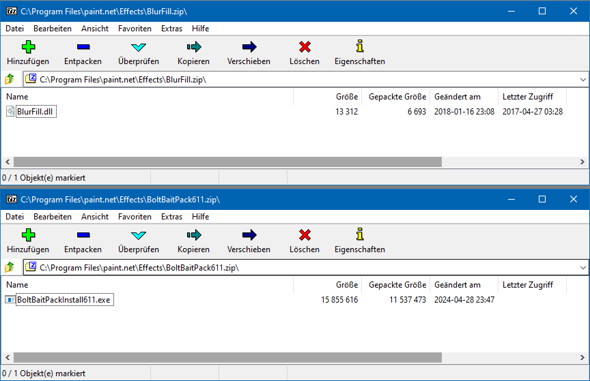This screenshot has height=381, width=590.
Task: Select the BoltBaitPackInstall611.exe file name
Action: [64, 299]
